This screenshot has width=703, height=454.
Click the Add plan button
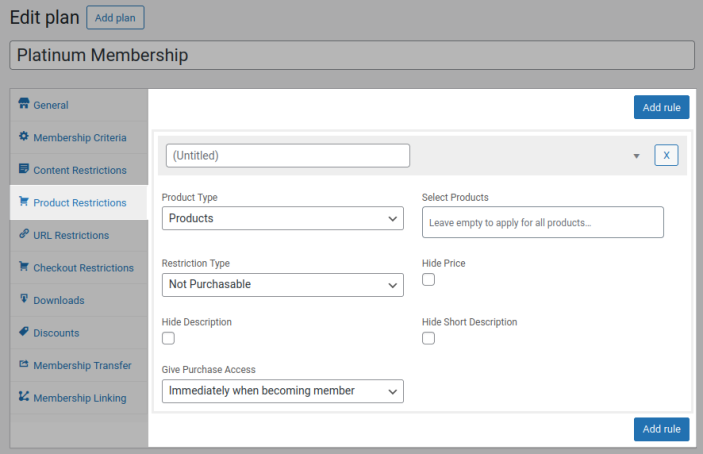(x=116, y=18)
